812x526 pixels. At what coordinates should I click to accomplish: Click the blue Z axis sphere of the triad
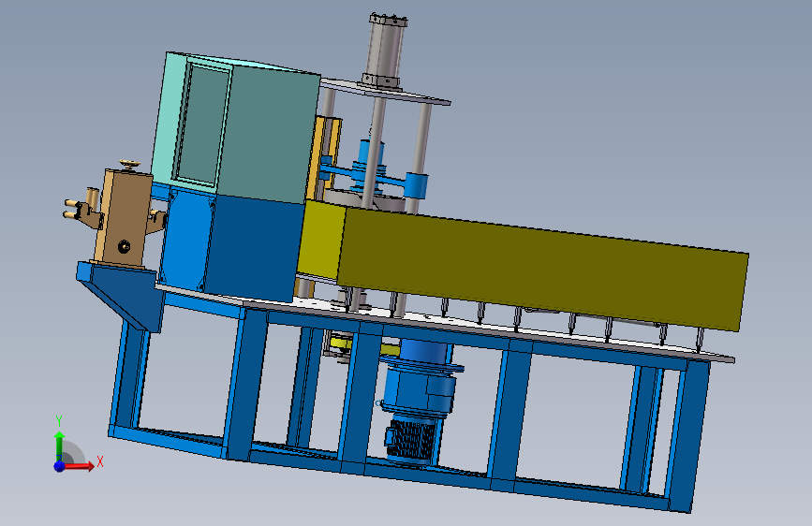click(59, 466)
